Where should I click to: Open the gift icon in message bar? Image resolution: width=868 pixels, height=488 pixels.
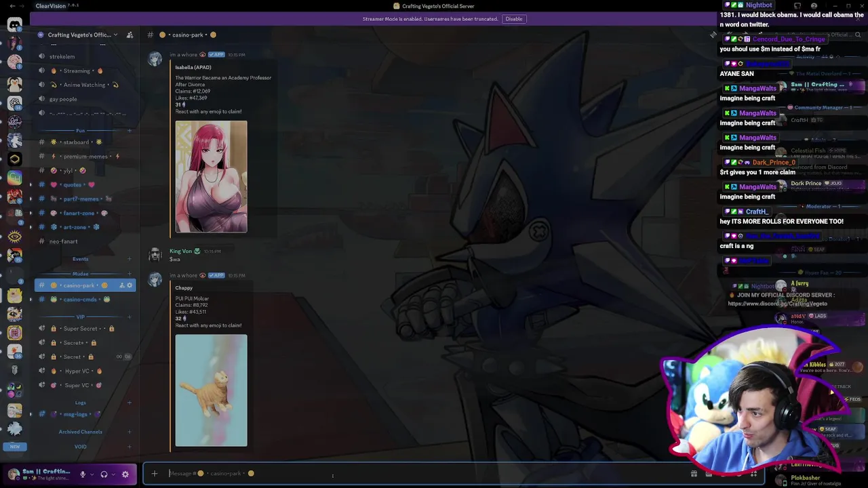click(694, 474)
